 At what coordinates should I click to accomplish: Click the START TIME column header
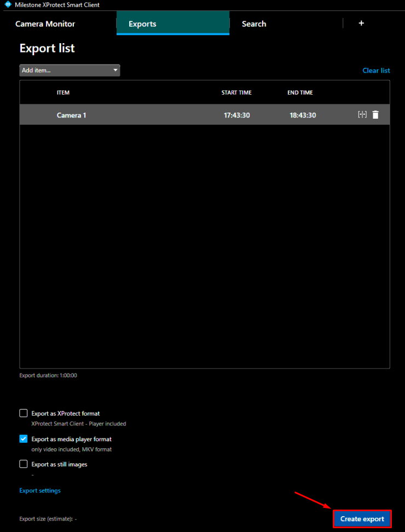(x=236, y=93)
